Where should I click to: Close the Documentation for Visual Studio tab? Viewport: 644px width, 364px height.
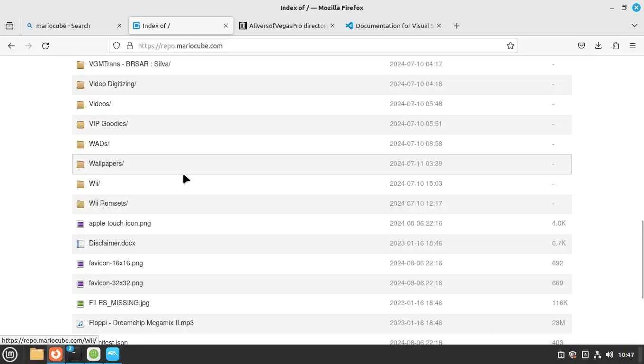click(439, 26)
